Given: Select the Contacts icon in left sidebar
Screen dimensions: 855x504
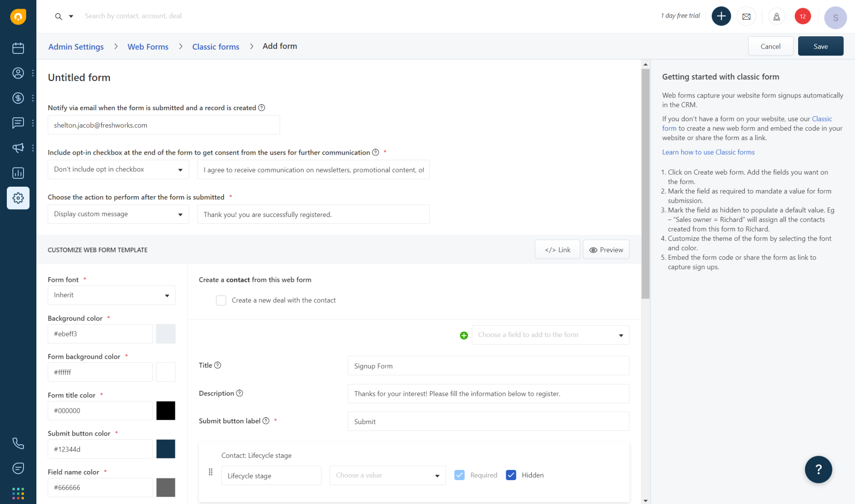Looking at the screenshot, I should coord(18,73).
